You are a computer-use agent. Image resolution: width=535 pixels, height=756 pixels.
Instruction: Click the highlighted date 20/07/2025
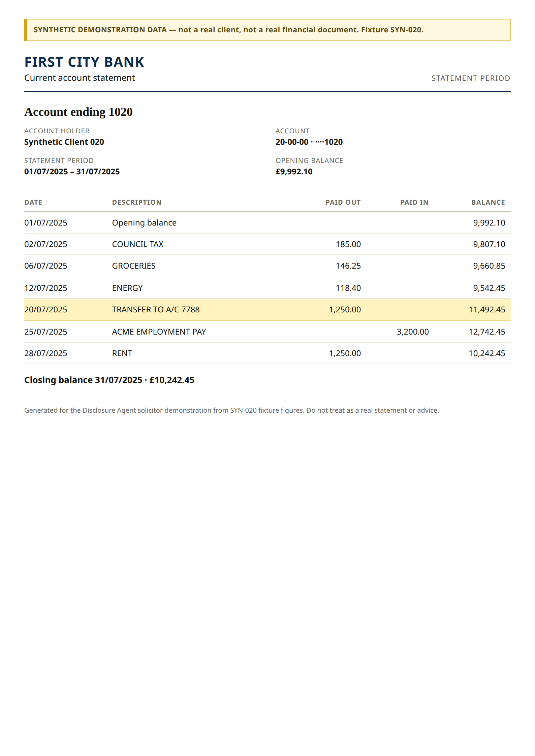pyautogui.click(x=46, y=310)
